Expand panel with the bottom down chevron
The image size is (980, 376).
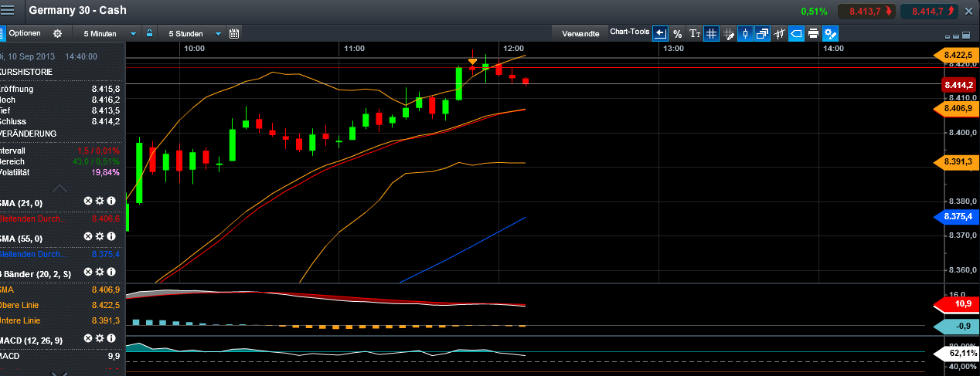tap(60, 373)
